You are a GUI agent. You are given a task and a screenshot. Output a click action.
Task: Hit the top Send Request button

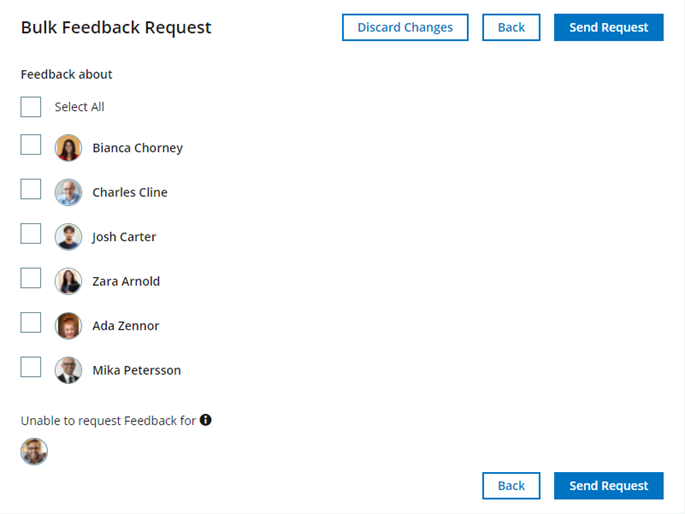[608, 27]
